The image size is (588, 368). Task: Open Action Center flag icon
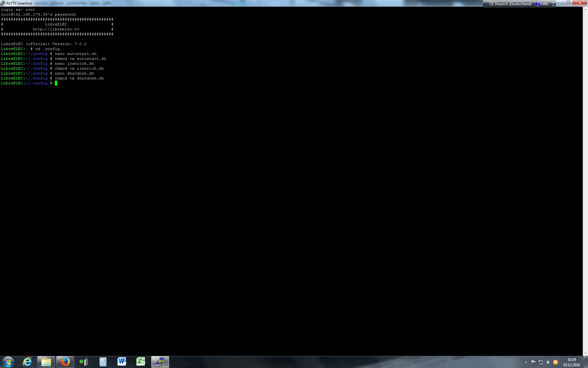pos(533,362)
